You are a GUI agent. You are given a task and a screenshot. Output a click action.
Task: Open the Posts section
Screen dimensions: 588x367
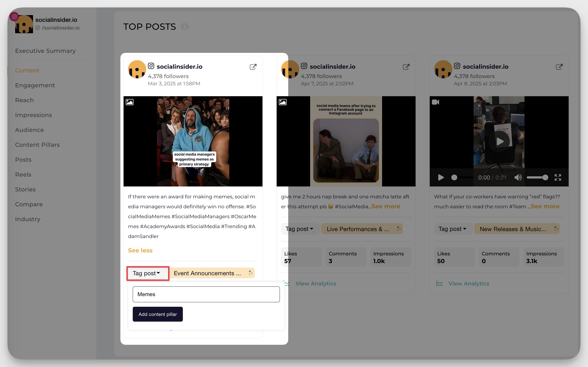pos(23,160)
